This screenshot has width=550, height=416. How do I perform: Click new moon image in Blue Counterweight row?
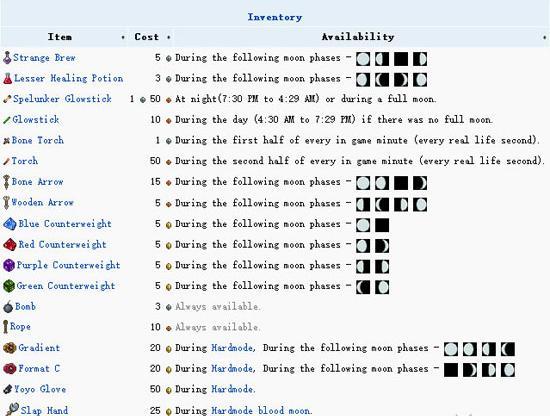pos(382,225)
